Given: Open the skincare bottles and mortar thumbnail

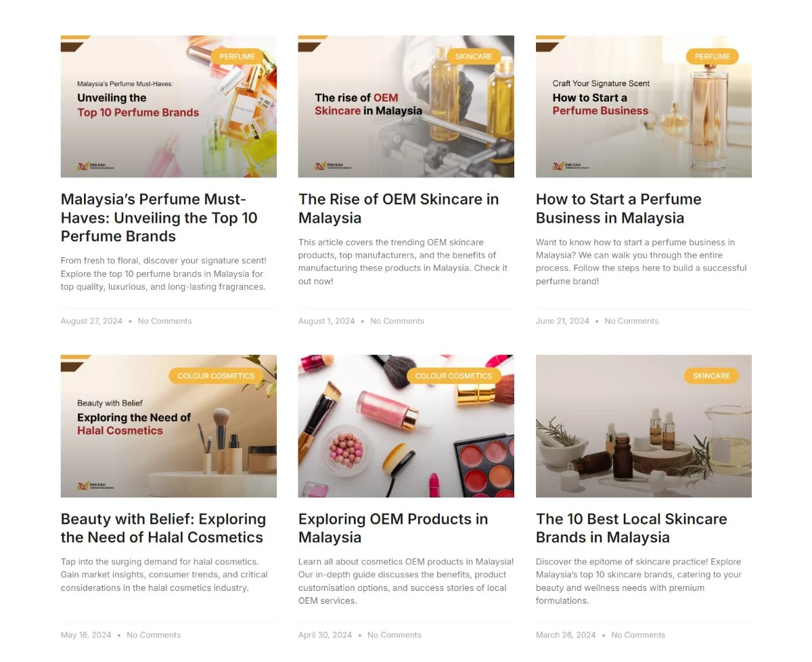Looking at the screenshot, I should tap(644, 426).
